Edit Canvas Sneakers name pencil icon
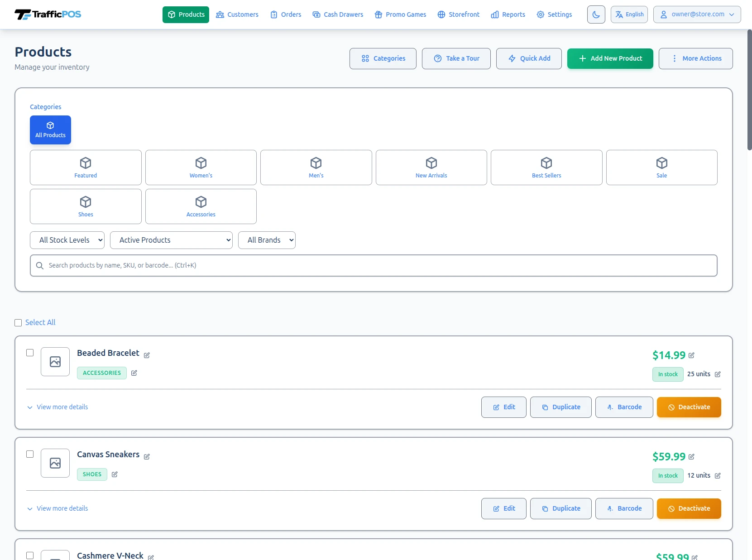 tap(147, 457)
